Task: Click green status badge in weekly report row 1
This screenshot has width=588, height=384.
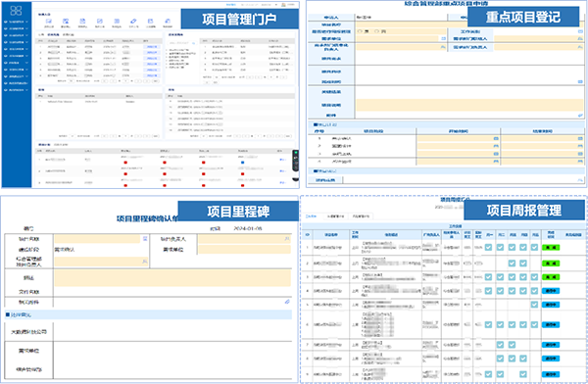Action: coord(551,248)
